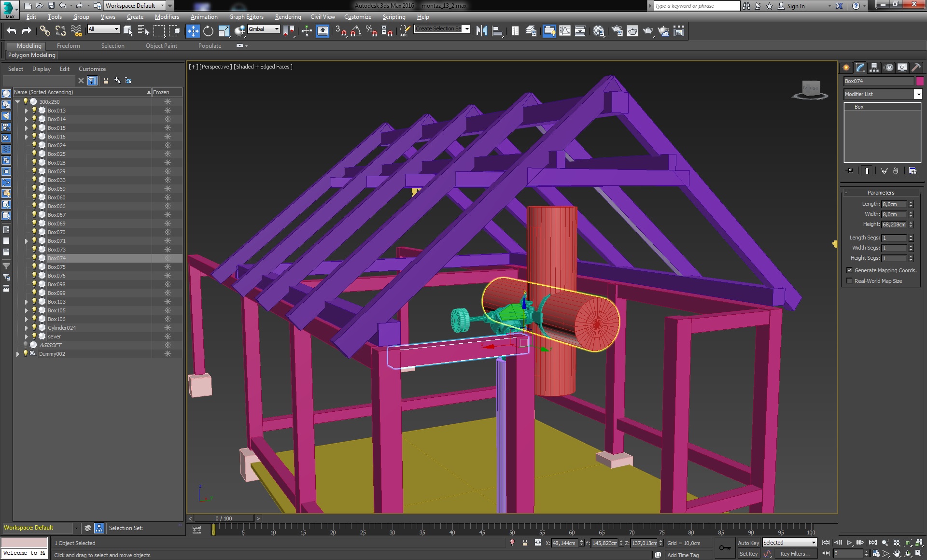This screenshot has width=927, height=560.
Task: Activate the Select and Place tool
Action: pyautogui.click(x=239, y=31)
